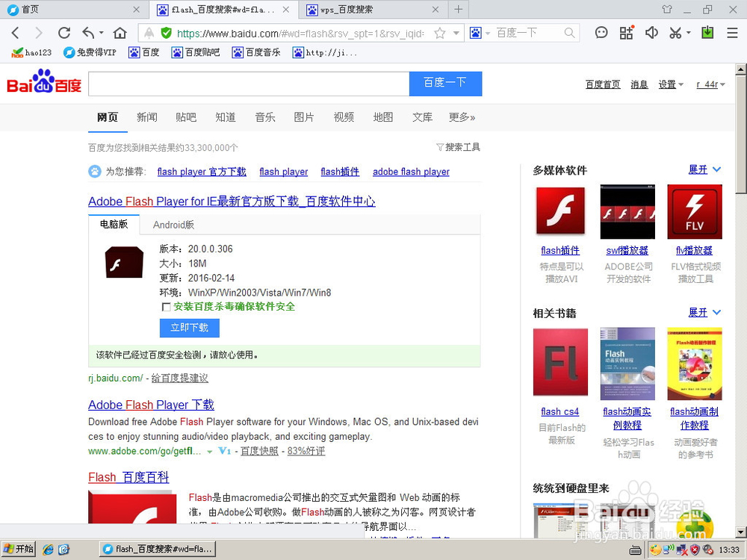The width and height of the screenshot is (747, 560).
Task: Check 安装百度杀毒确保软件安全 checkbox
Action: click(x=166, y=307)
